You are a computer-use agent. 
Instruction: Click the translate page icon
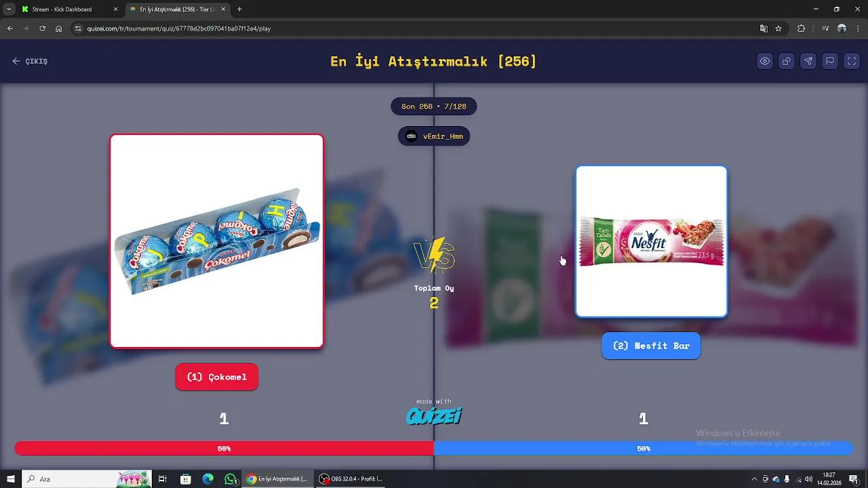coord(764,28)
